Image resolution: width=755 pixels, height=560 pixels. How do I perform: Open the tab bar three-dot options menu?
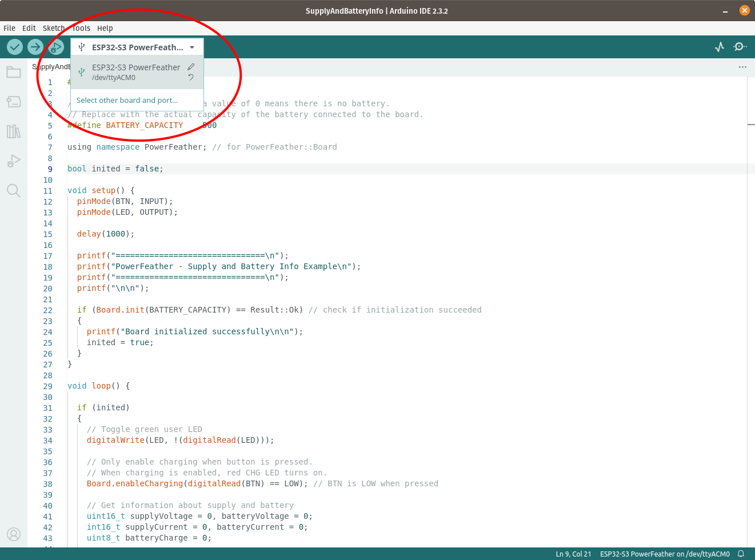tap(742, 67)
